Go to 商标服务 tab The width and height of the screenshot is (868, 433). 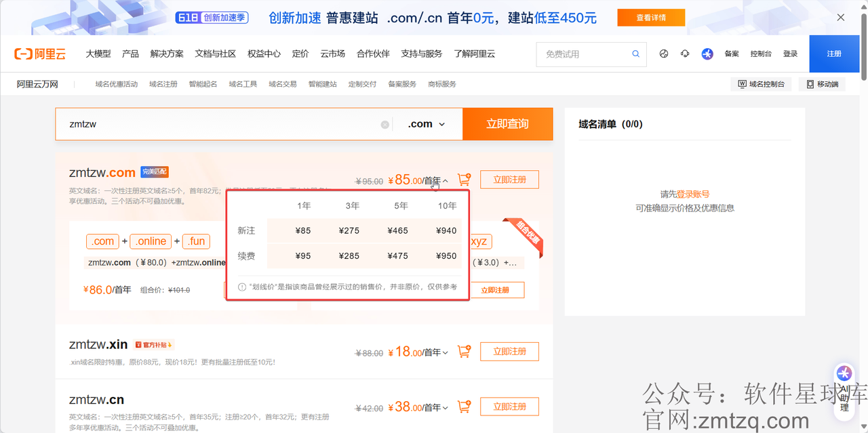pos(442,84)
